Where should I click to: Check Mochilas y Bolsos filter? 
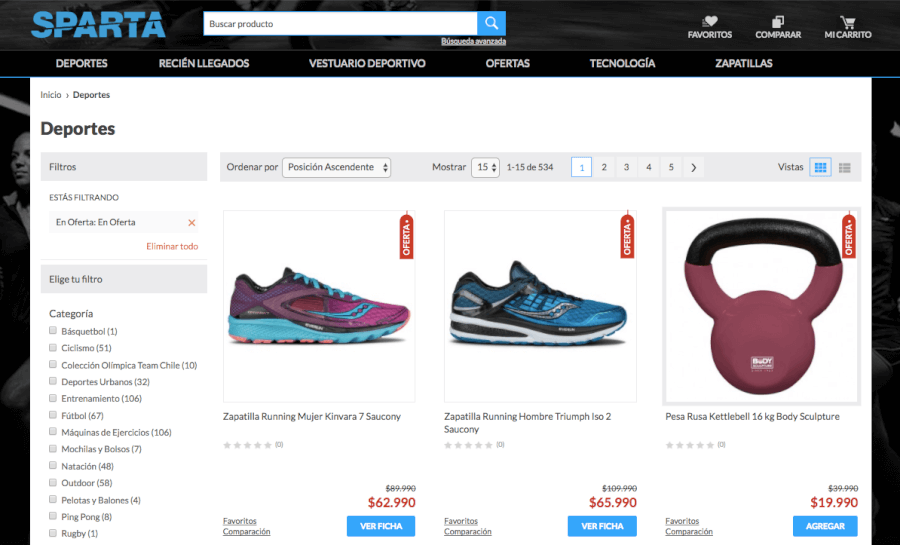[53, 449]
